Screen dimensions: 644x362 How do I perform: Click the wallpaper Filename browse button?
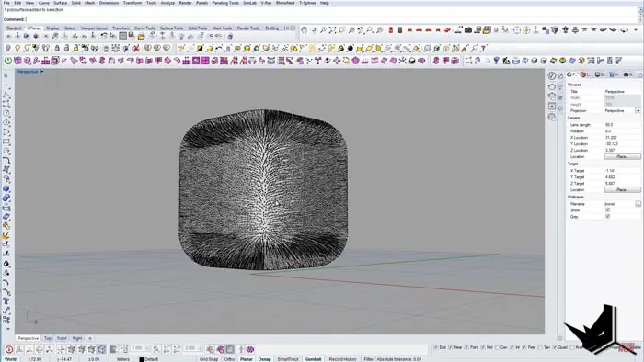tap(638, 204)
